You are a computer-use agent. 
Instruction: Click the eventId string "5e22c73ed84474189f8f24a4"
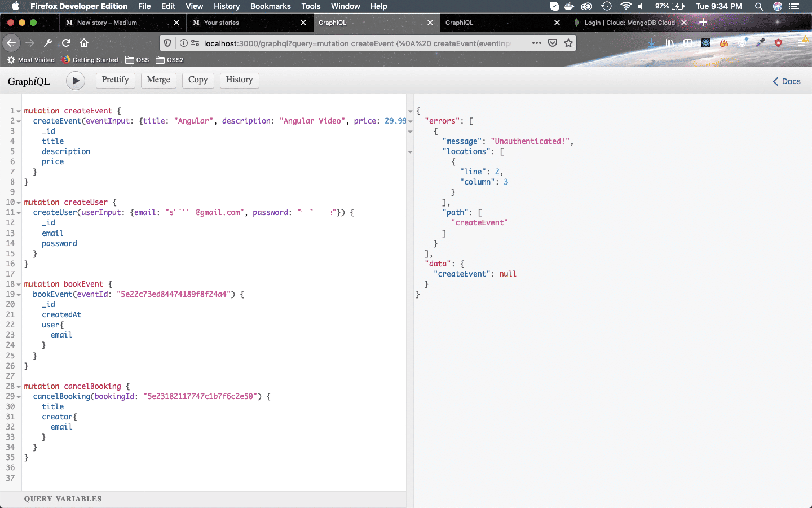(x=174, y=295)
